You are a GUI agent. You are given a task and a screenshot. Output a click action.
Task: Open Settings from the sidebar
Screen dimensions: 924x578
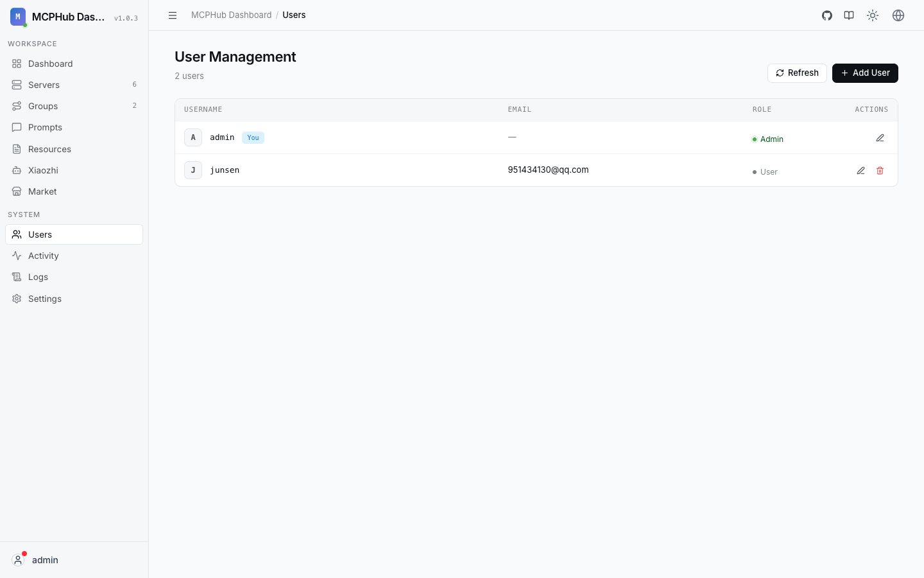pos(74,299)
